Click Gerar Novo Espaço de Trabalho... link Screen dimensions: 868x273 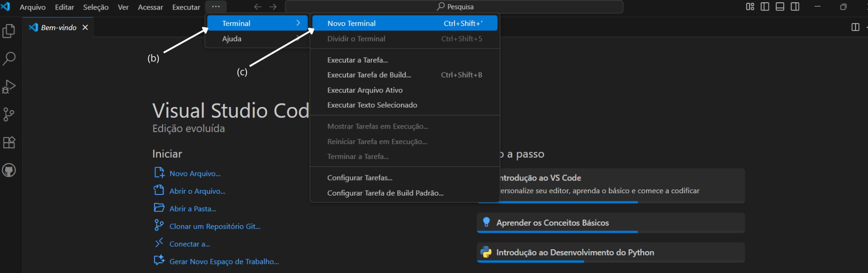coord(224,262)
